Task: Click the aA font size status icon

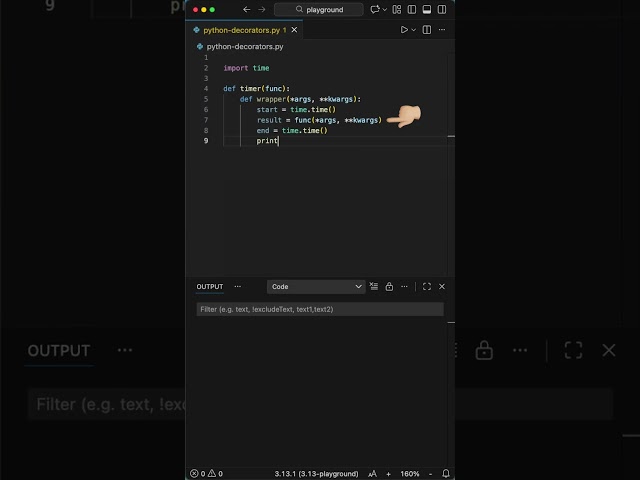Action: 372,473
